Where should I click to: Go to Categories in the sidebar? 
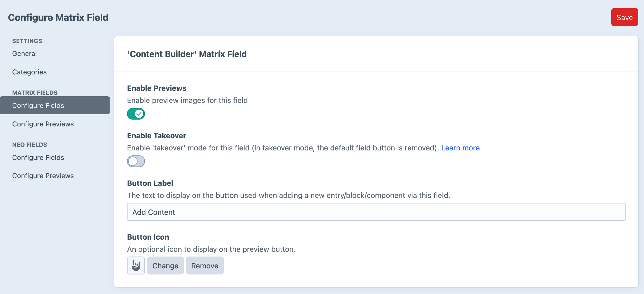[x=29, y=72]
